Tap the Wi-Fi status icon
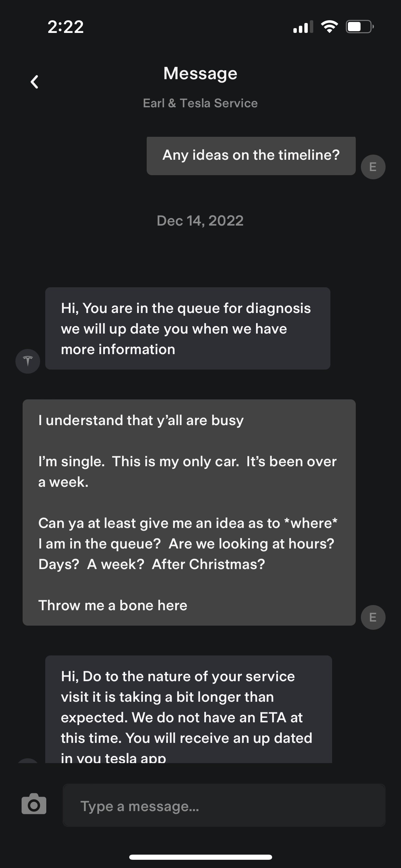401x868 pixels. coord(329,26)
